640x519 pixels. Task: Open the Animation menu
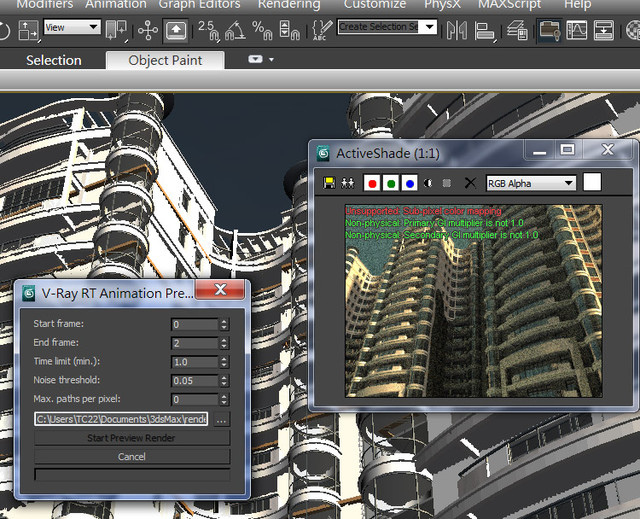coord(116,4)
